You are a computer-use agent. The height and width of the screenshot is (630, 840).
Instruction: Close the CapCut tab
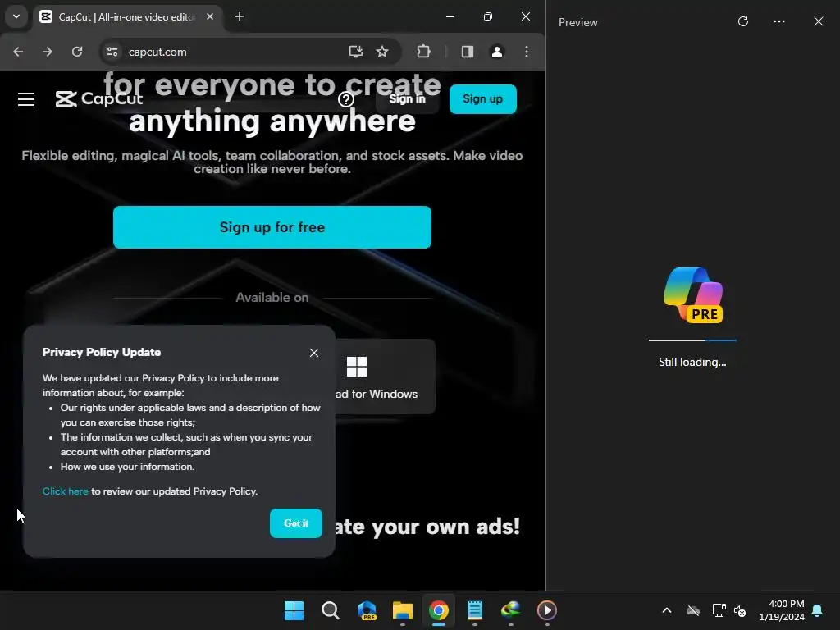210,16
